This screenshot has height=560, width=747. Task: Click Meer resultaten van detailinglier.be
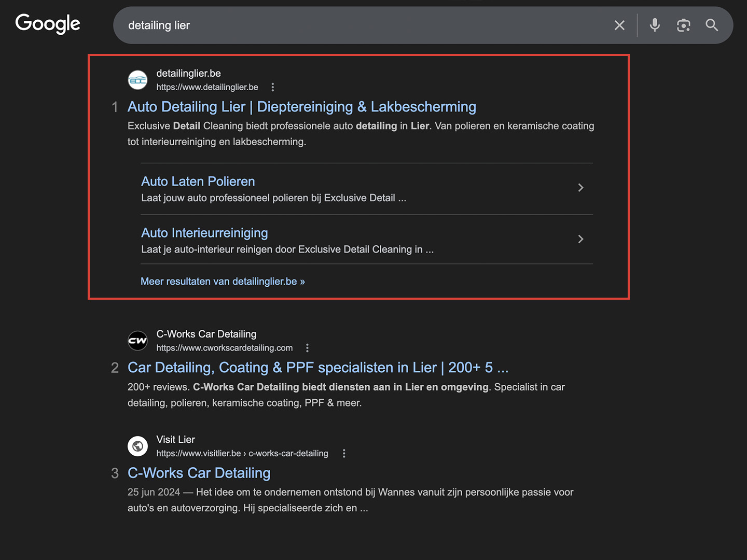click(x=223, y=282)
